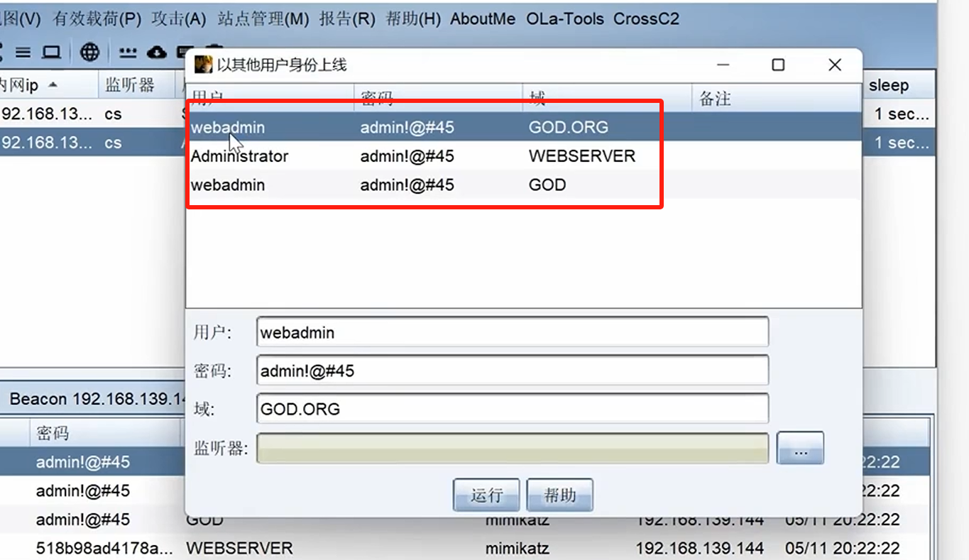
Task: Open the 报告(R) menu
Action: pos(347,19)
